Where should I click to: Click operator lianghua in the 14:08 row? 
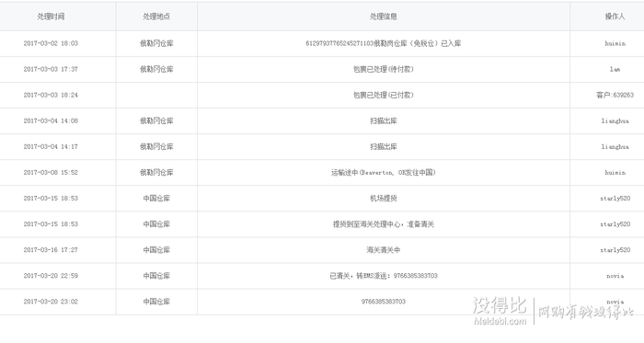(x=615, y=121)
